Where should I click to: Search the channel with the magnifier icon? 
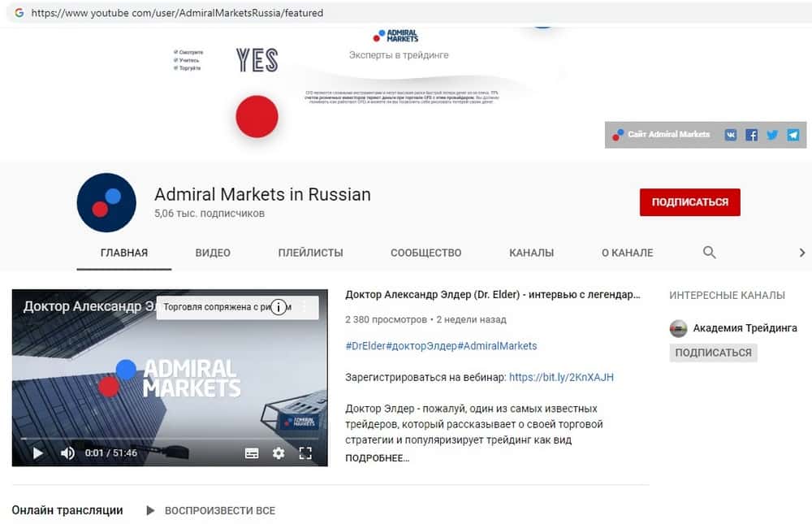pyautogui.click(x=709, y=253)
